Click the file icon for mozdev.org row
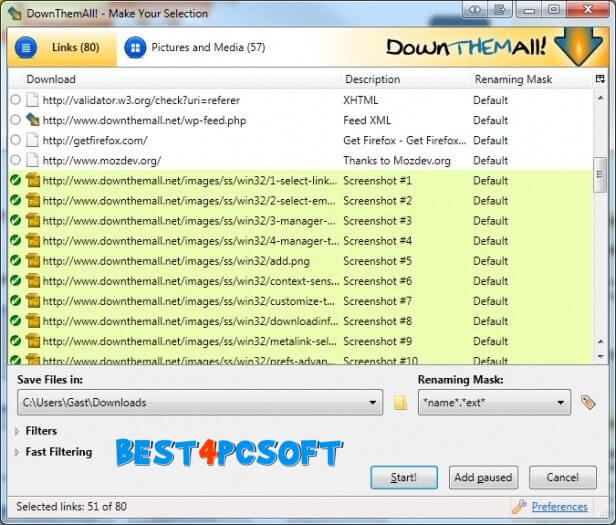Screen dimensions: 616x525 click(32, 160)
